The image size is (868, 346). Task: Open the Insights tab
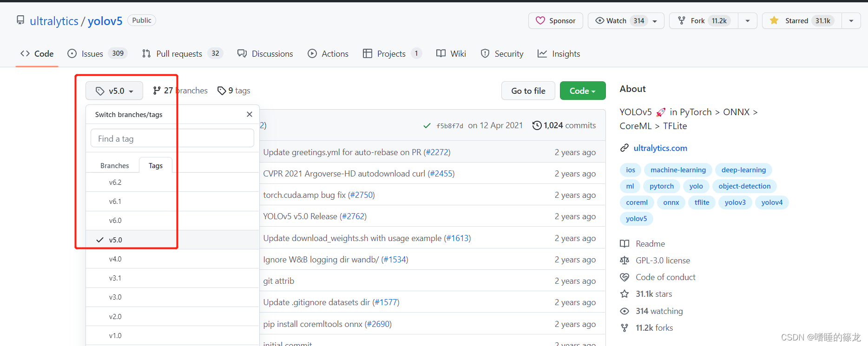click(559, 54)
